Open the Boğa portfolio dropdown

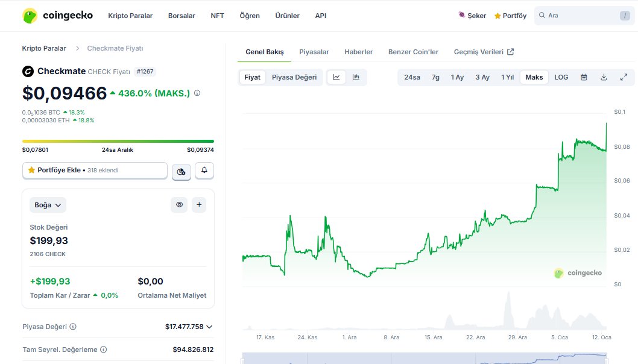pyautogui.click(x=48, y=204)
